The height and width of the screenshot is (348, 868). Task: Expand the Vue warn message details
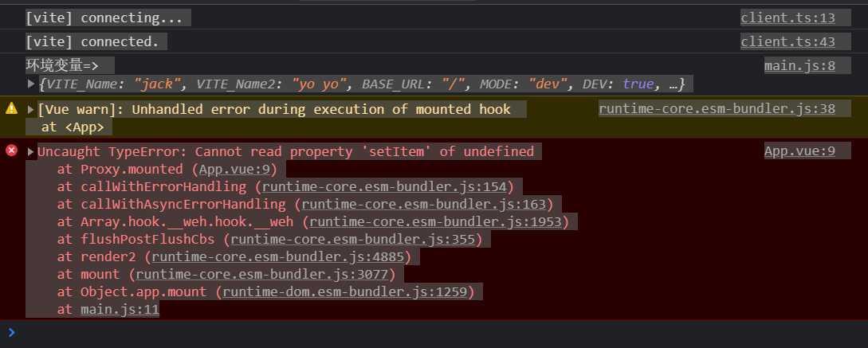click(x=31, y=109)
